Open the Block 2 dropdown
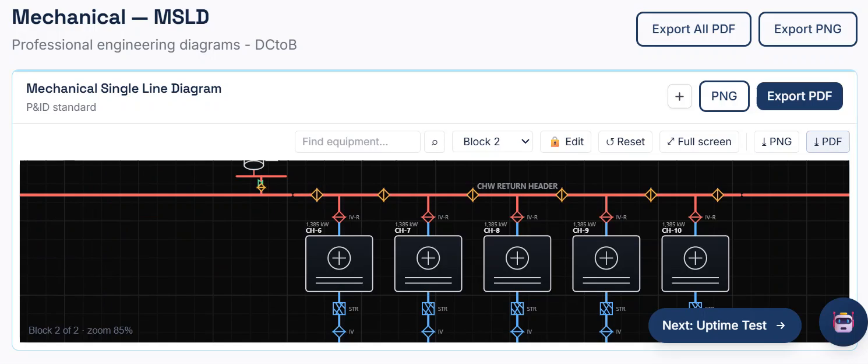Viewport: 868px width, 364px height. pos(492,142)
